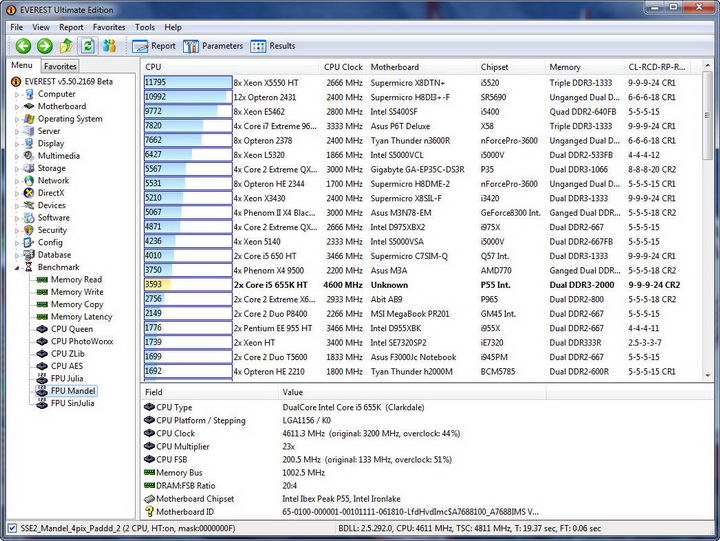Select the Database tree icon

coord(29,255)
